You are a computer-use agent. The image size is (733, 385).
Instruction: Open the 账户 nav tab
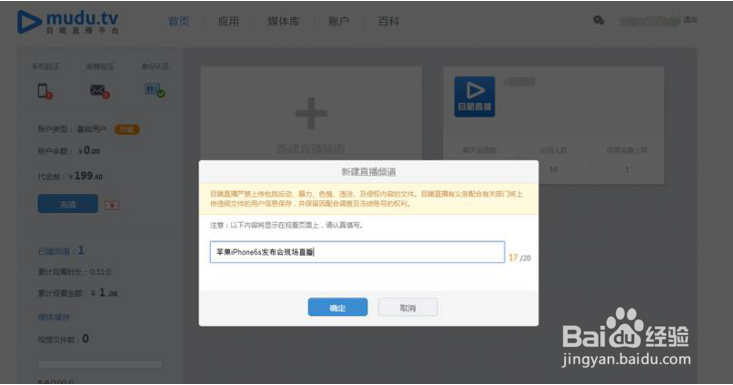[x=338, y=21]
